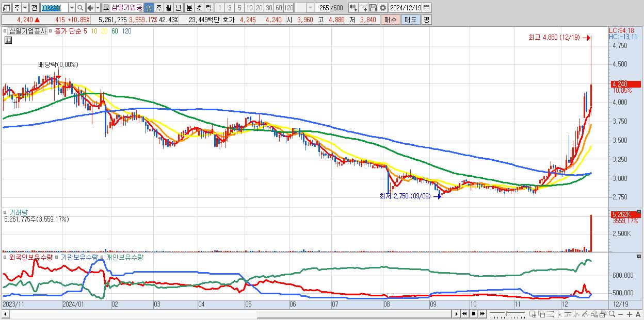
Task: Click the picture chart icon in bottom toolbar
Action: tap(603, 314)
